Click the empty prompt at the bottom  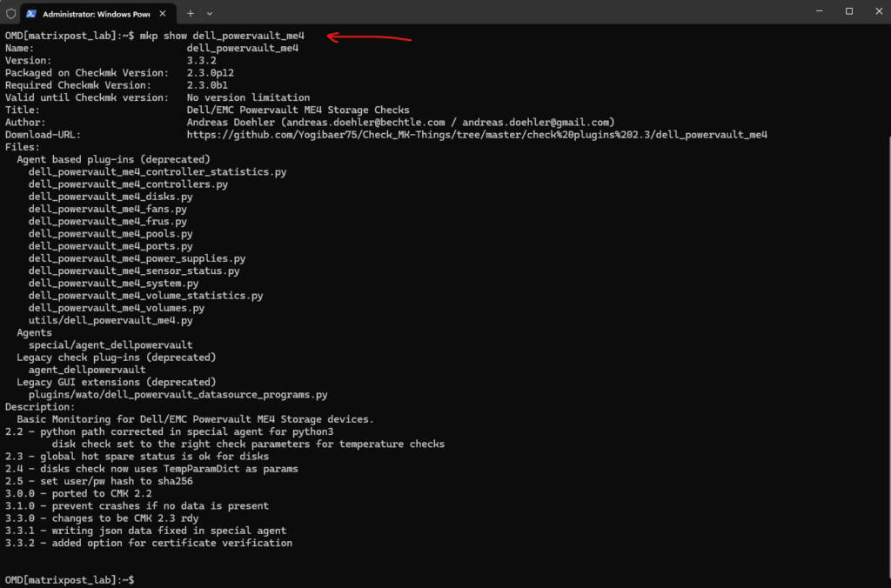point(137,579)
